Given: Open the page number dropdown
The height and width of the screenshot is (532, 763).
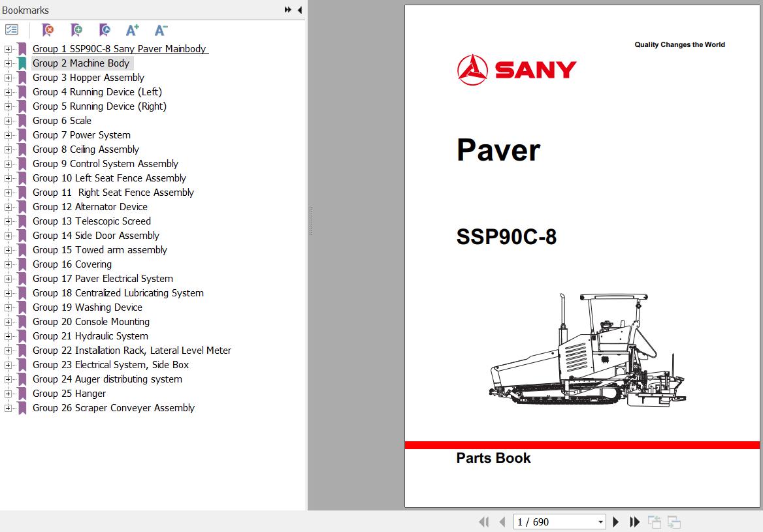Looking at the screenshot, I should pos(600,522).
